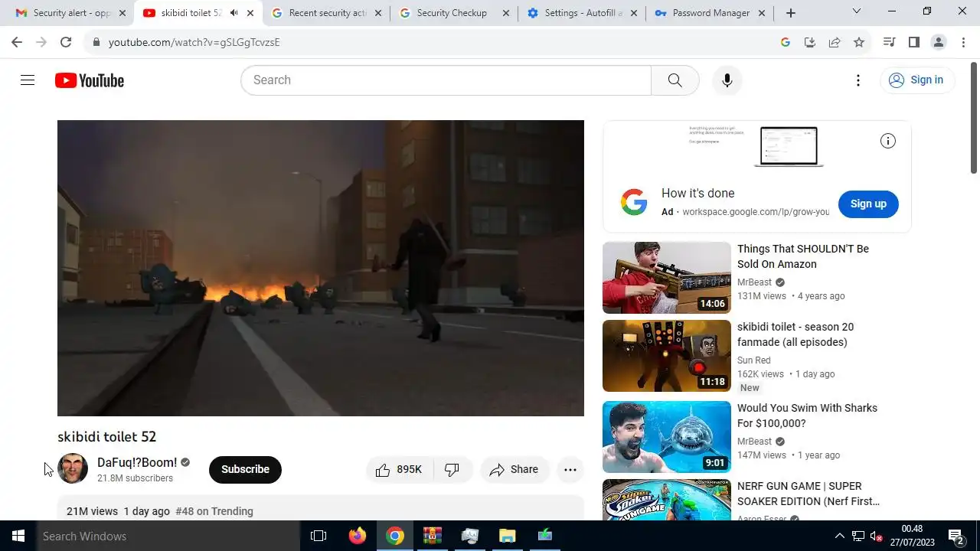Launch Firefox from taskbar
This screenshot has width=980, height=551.
pyautogui.click(x=358, y=536)
